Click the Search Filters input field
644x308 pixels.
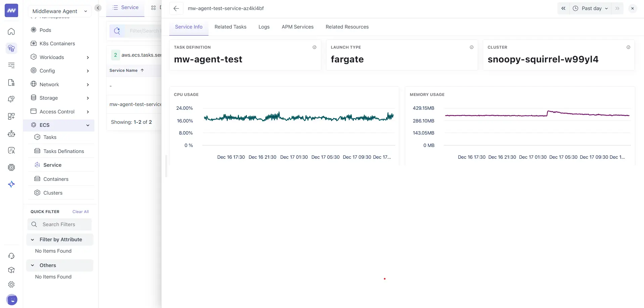(x=64, y=224)
